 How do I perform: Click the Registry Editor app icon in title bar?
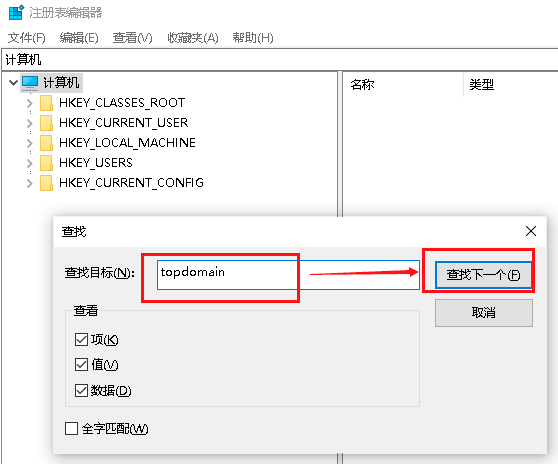tap(16, 12)
